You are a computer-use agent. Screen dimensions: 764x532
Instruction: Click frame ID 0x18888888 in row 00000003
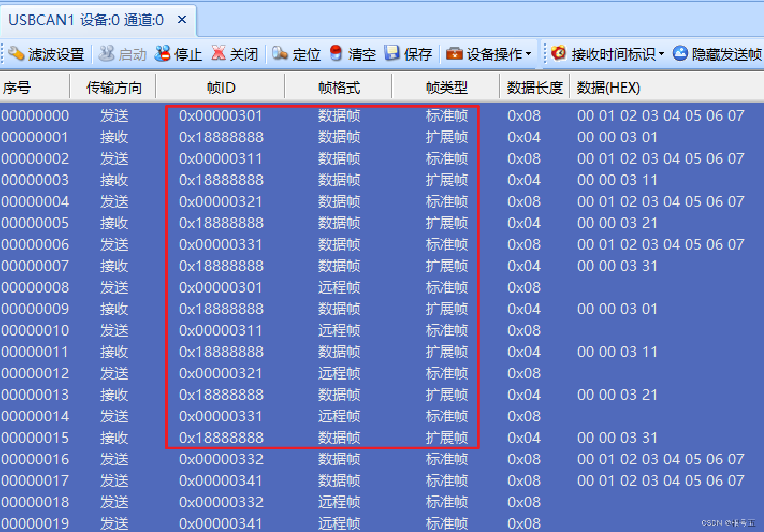pos(221,180)
